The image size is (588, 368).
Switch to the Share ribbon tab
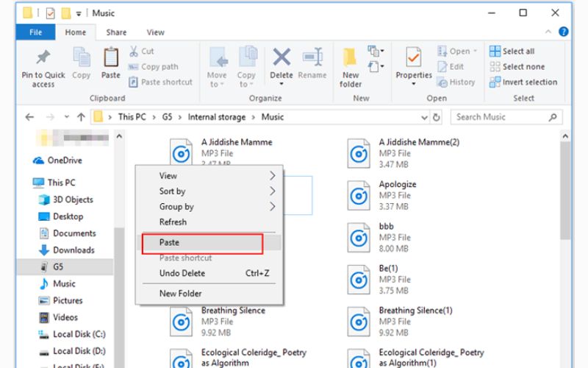click(116, 32)
